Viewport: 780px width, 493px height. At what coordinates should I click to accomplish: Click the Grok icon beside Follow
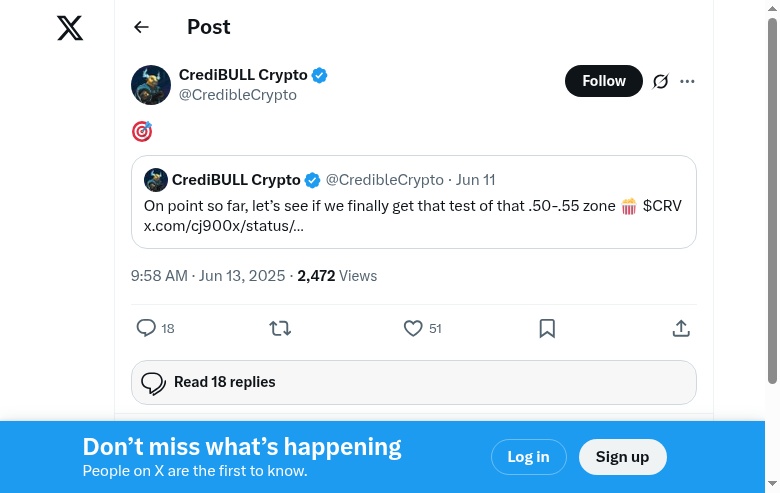point(660,81)
